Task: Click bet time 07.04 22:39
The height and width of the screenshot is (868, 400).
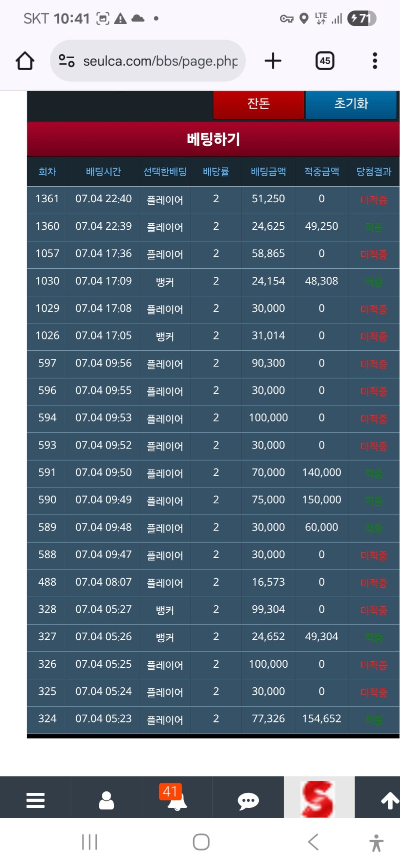Action: click(103, 226)
